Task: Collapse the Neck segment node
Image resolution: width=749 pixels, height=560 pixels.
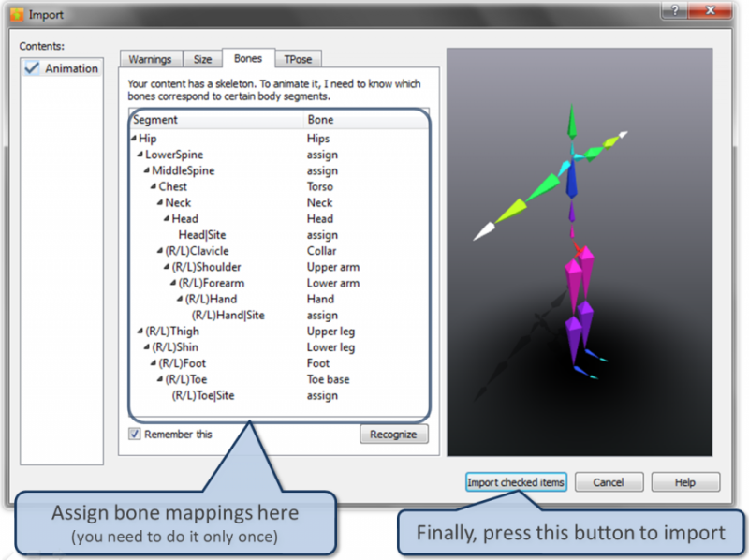Action: coord(160,202)
